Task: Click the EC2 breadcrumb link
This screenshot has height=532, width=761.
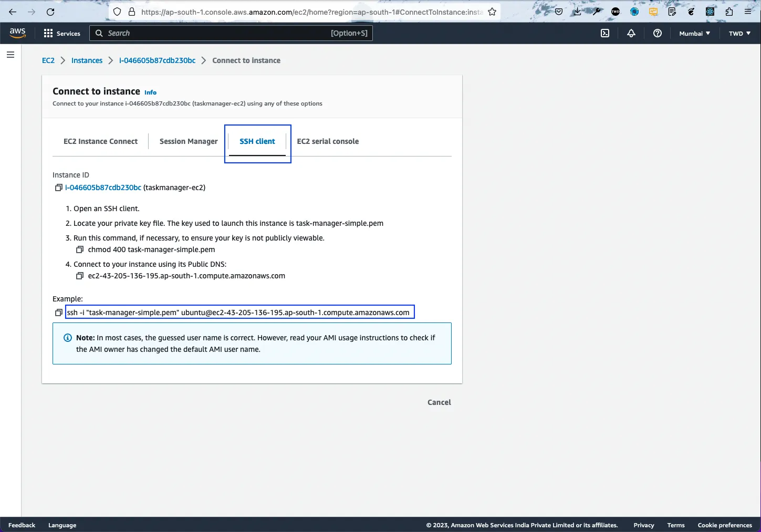Action: (x=48, y=60)
